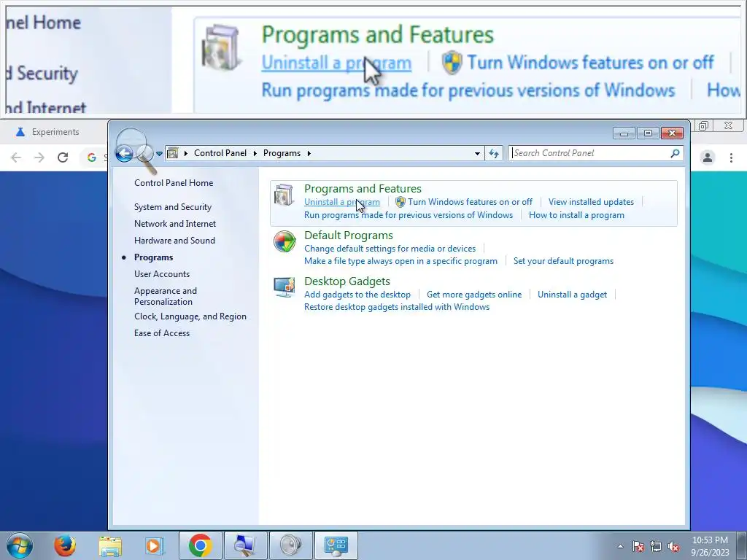
Task: Click the Desktop Gadgets heading
Action: click(347, 281)
